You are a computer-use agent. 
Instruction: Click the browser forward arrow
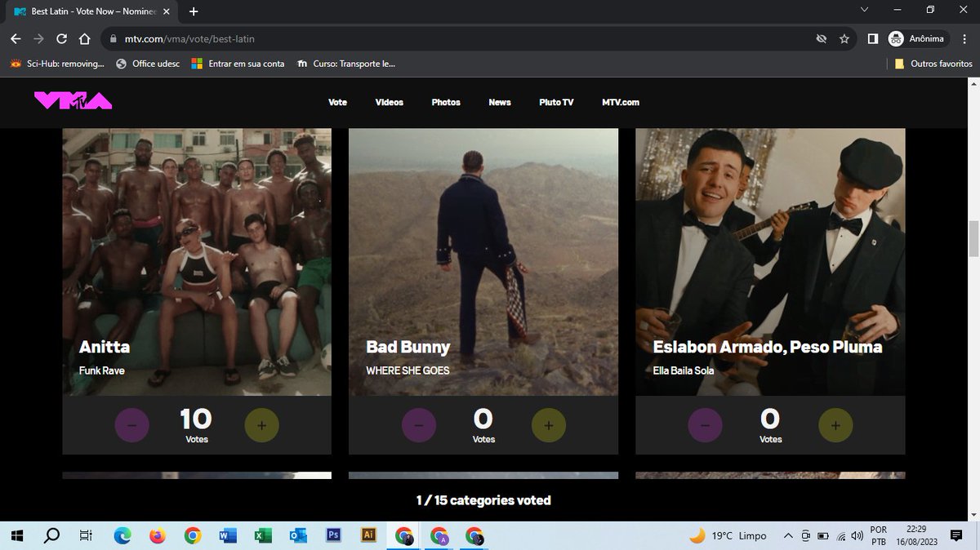(38, 38)
